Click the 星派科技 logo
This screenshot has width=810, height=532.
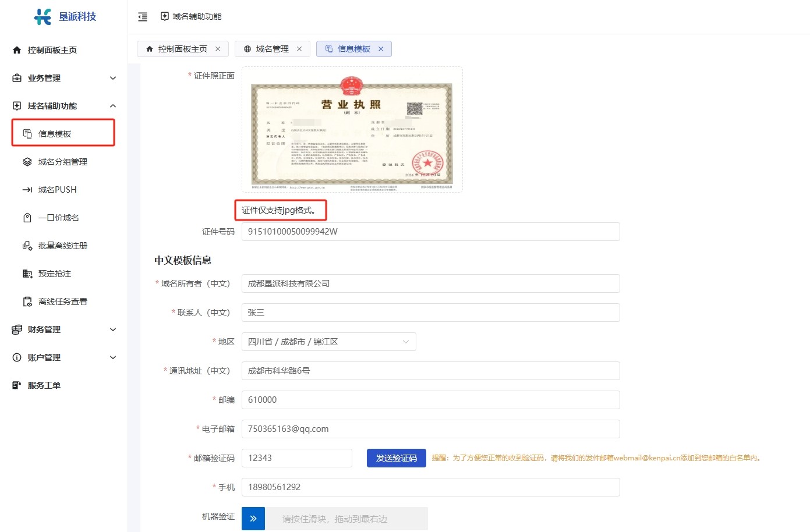pyautogui.click(x=65, y=17)
